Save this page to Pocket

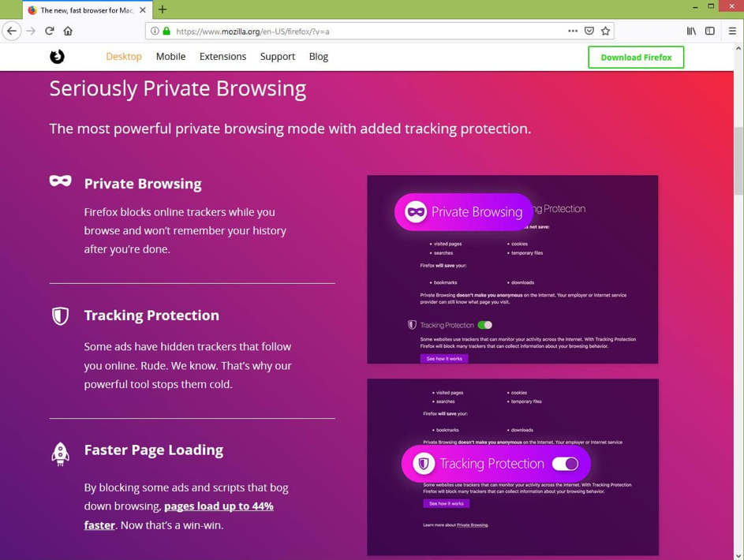pyautogui.click(x=589, y=30)
